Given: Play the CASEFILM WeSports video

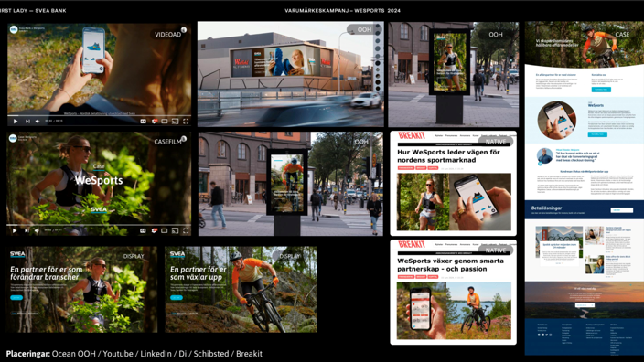Looking at the screenshot, I should [x=15, y=230].
